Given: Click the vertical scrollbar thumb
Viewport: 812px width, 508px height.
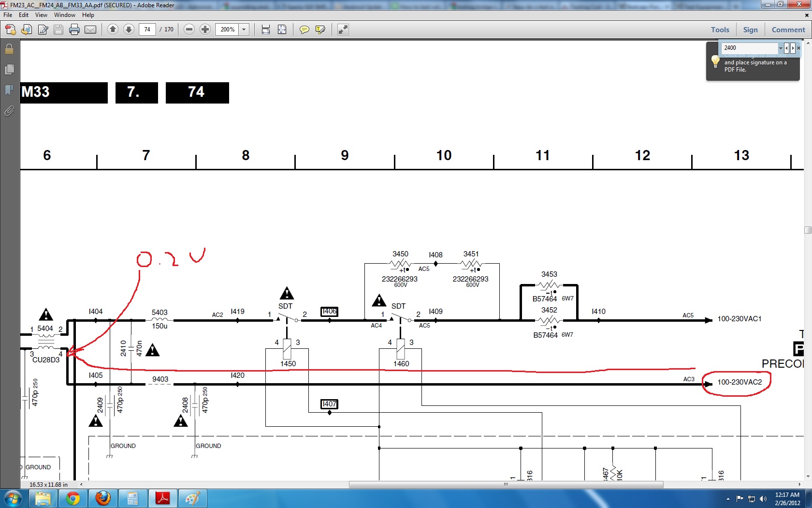Looking at the screenshot, I should point(808,230).
